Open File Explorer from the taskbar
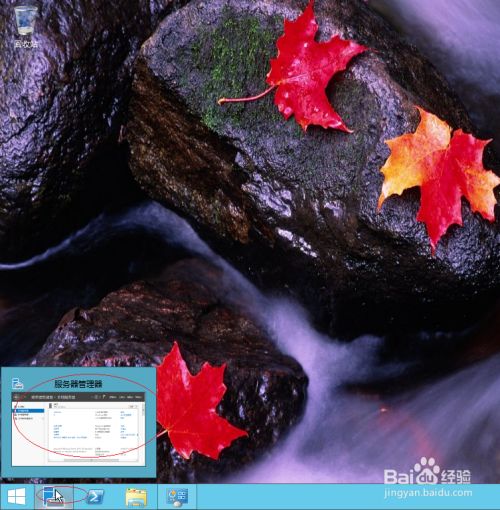The image size is (500, 510). 136,497
